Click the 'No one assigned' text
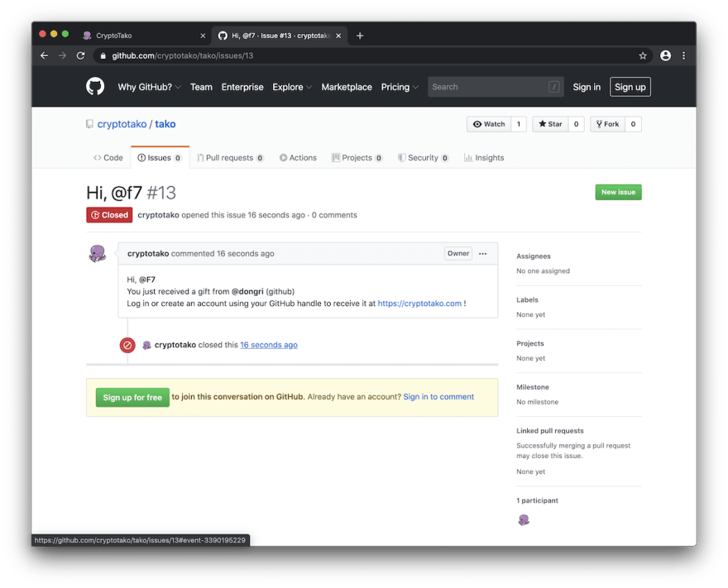Screen dimensions: 728x588 point(543,271)
